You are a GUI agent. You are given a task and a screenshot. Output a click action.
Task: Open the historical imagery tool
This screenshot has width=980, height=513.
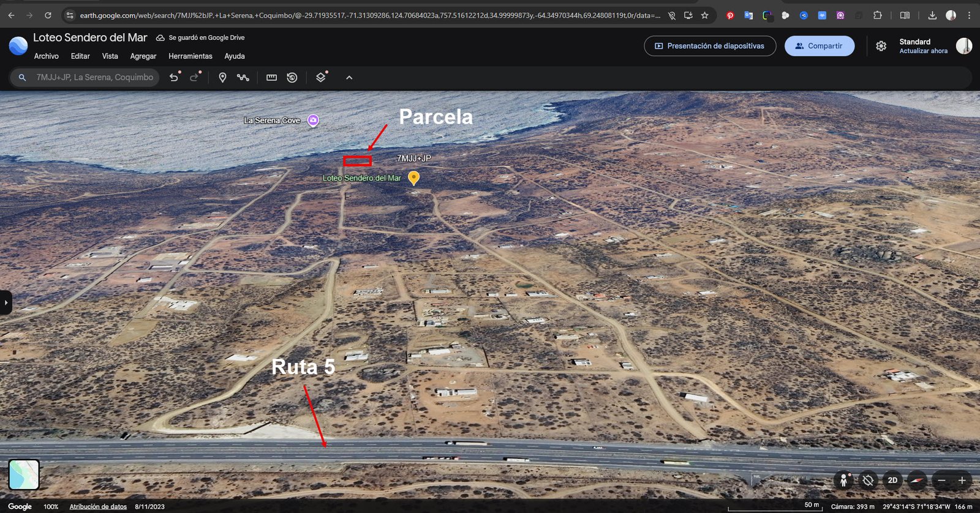(x=292, y=78)
